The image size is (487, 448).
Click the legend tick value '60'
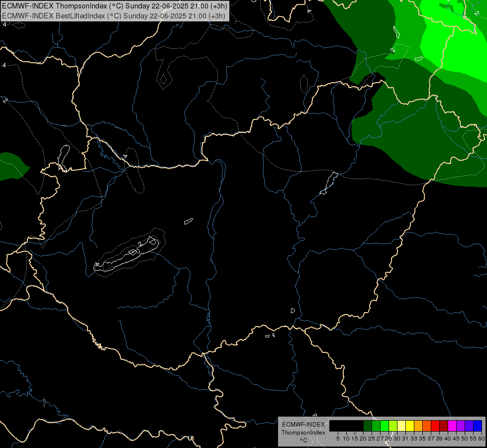pos(482,439)
